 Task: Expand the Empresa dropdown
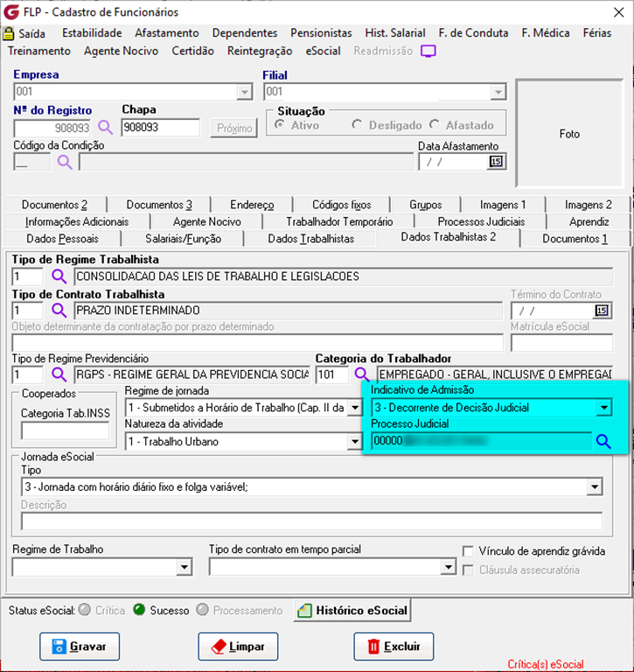[244, 92]
